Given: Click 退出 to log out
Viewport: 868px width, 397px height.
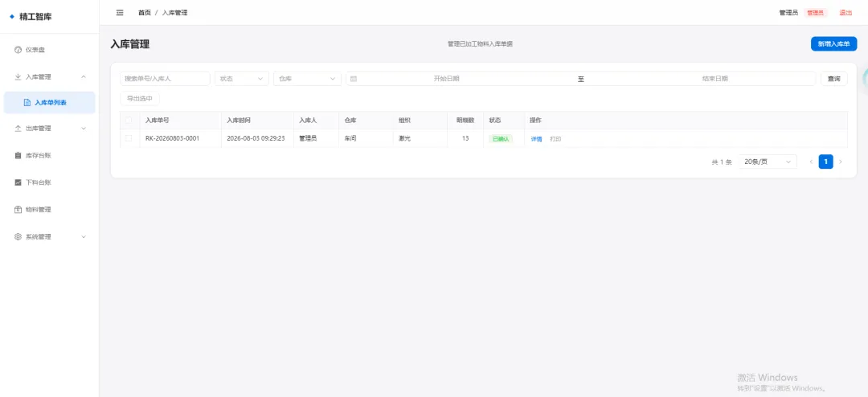Looking at the screenshot, I should [845, 13].
